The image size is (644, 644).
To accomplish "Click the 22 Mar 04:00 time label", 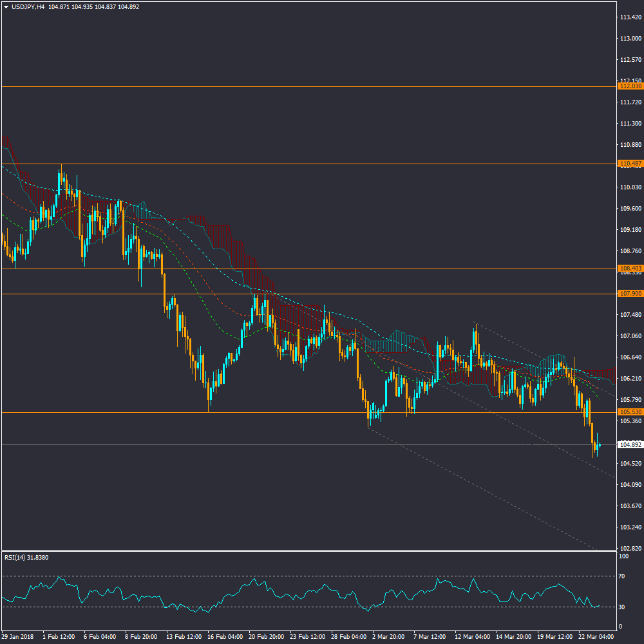I will pos(594,636).
